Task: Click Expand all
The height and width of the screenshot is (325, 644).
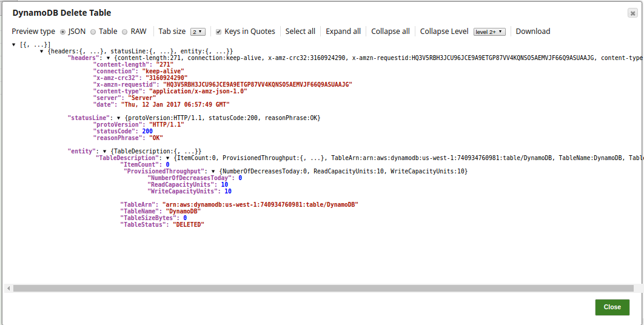Action: coord(343,31)
